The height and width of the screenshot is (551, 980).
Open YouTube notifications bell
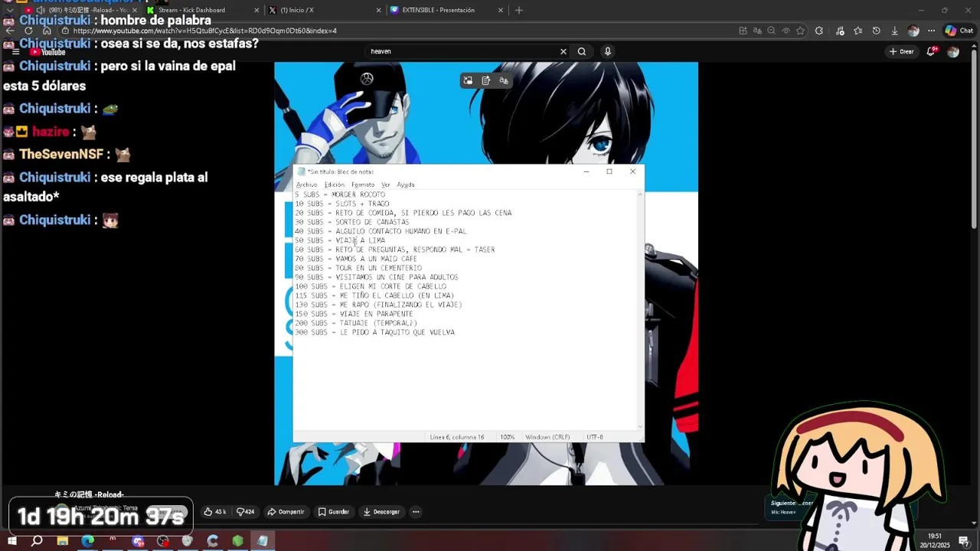tap(932, 51)
